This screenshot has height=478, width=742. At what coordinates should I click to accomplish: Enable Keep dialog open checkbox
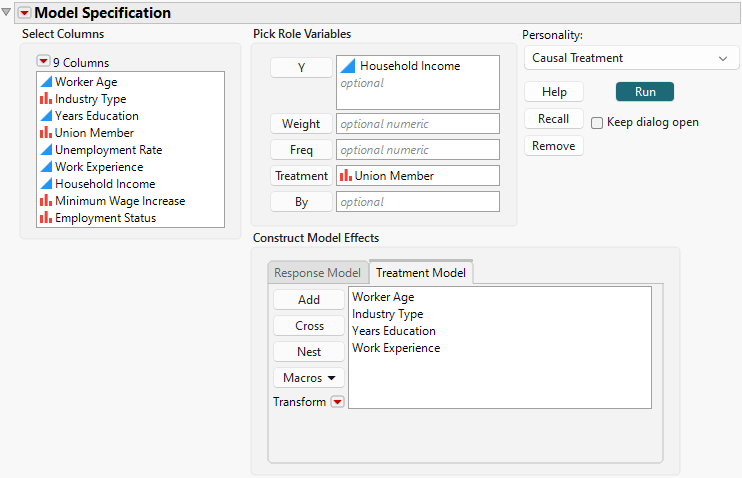597,123
